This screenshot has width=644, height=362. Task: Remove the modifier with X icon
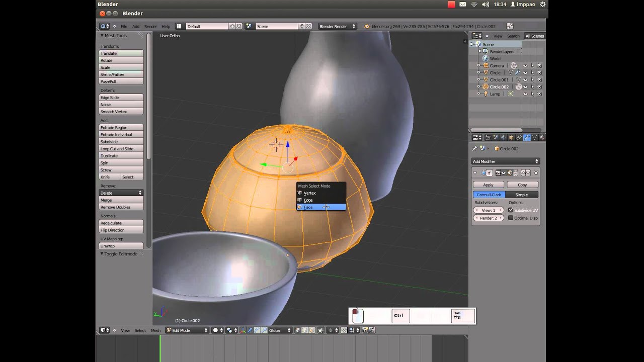click(x=536, y=172)
